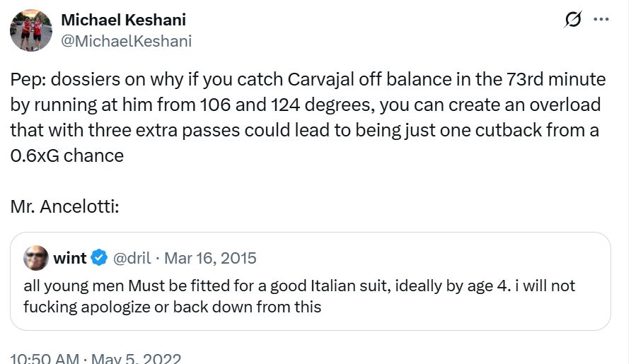Open Michael Keshani's profile via display name
Screen dimensions: 631x364
[x=124, y=19]
